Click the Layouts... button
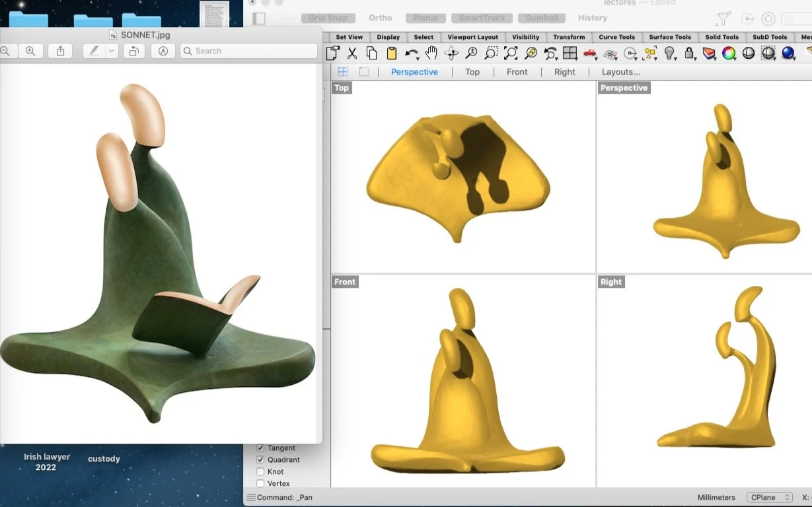This screenshot has width=812, height=507. point(621,72)
